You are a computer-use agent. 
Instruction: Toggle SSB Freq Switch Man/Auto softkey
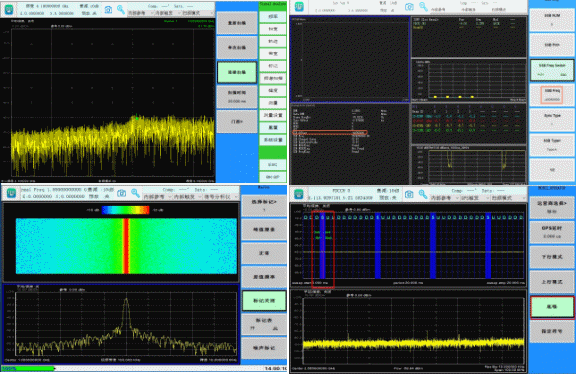[x=552, y=70]
